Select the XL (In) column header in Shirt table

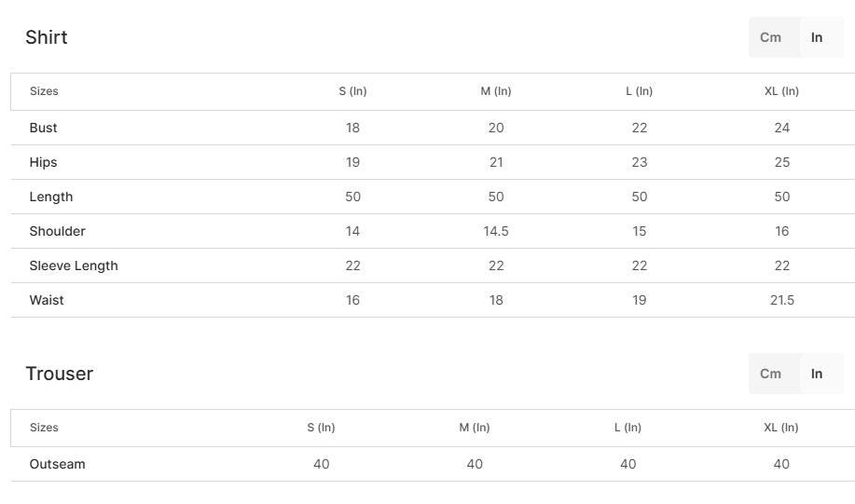781,91
